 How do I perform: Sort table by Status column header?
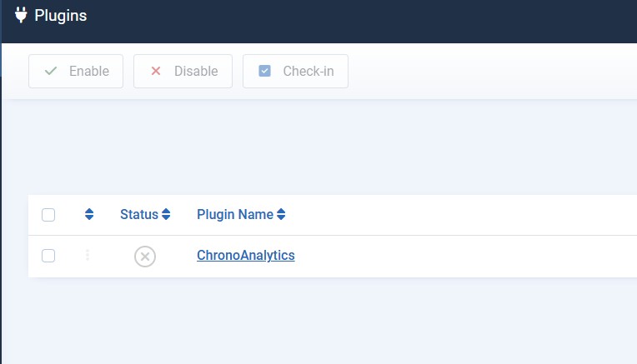pyautogui.click(x=138, y=215)
